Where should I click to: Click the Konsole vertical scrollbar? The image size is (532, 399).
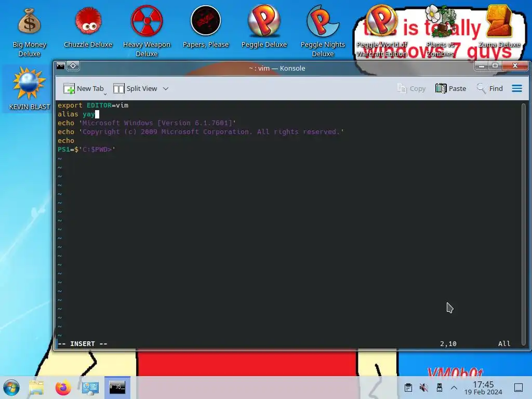[524, 224]
